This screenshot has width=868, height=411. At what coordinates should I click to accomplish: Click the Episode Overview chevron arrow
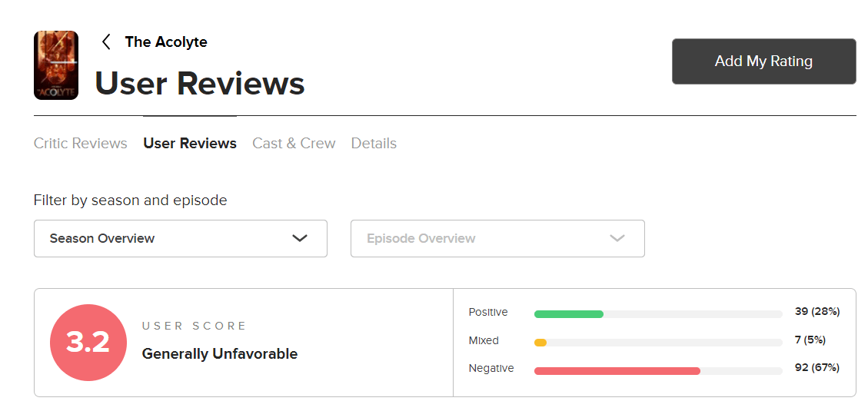coord(617,239)
